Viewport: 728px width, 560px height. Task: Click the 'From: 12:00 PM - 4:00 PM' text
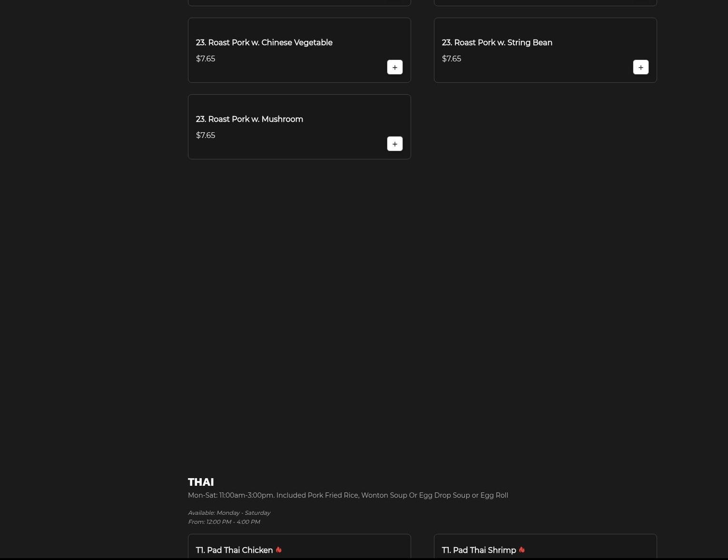[224, 522]
